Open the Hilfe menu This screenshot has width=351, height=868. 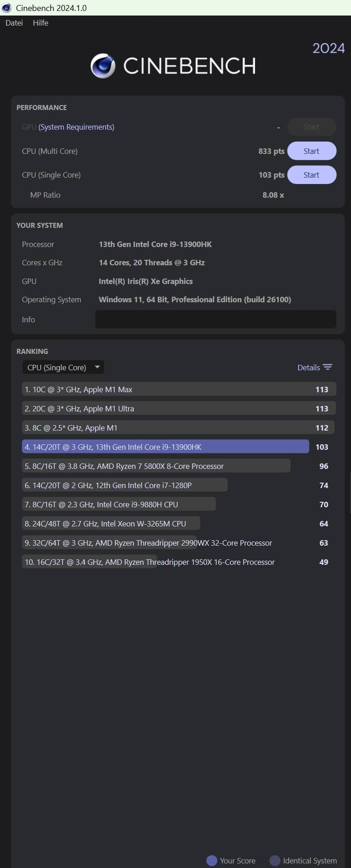point(40,23)
